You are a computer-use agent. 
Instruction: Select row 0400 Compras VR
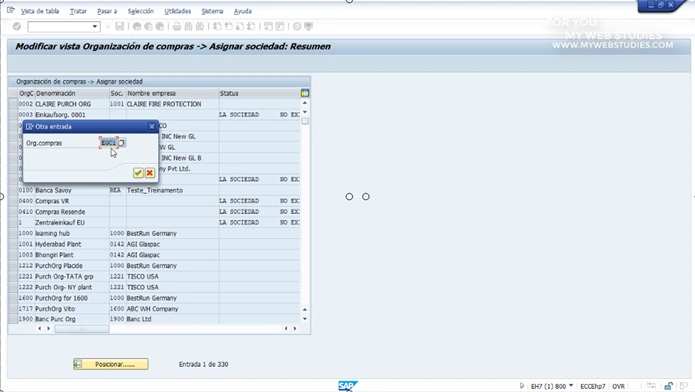13,201
